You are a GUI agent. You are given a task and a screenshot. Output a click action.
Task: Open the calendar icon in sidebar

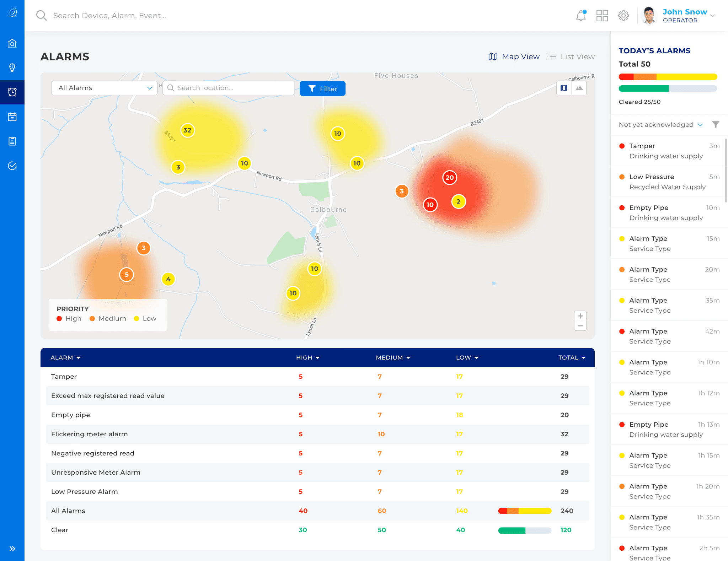pos(12,117)
